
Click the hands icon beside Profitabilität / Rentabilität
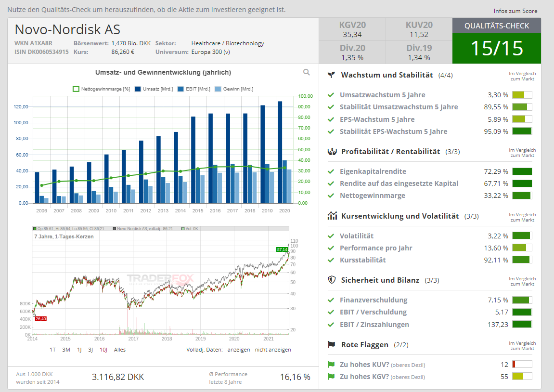point(331,152)
